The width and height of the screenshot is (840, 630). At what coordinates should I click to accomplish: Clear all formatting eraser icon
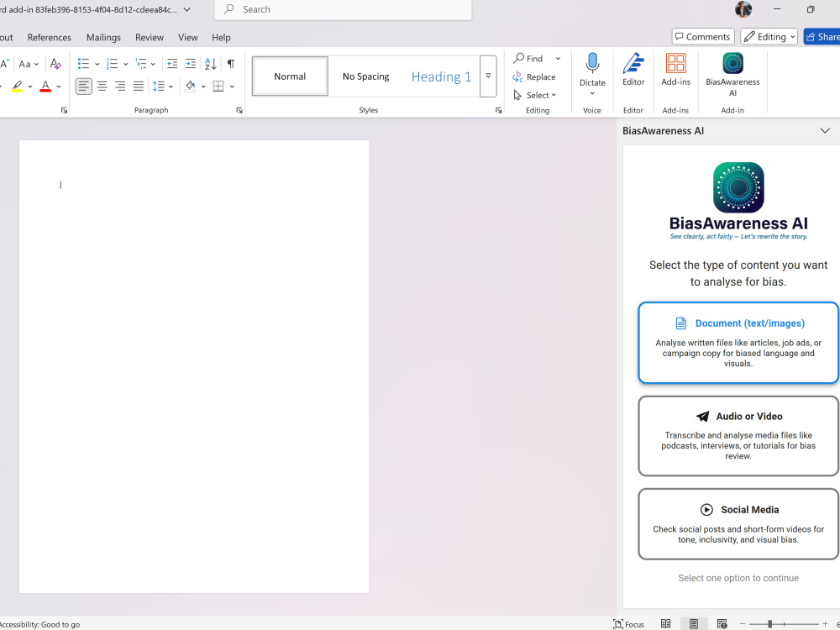point(55,64)
